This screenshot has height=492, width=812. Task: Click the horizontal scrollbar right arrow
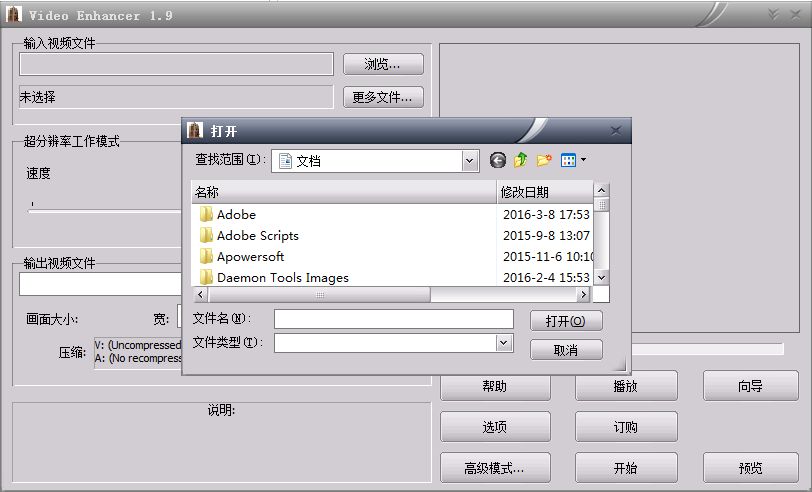click(x=584, y=295)
